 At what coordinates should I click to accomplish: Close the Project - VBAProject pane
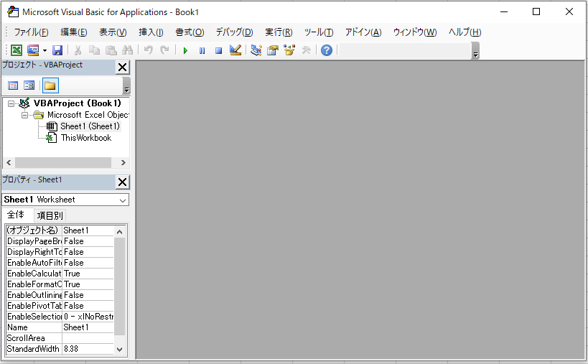click(122, 67)
